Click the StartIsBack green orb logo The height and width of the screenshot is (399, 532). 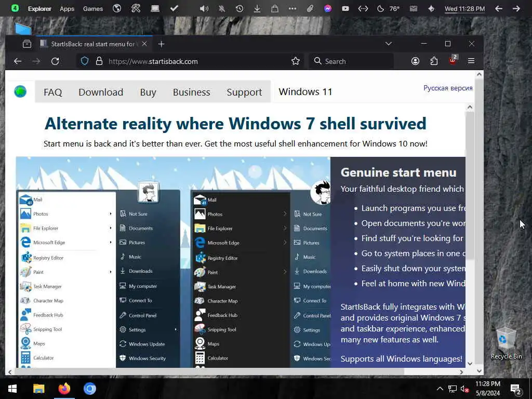coord(20,91)
